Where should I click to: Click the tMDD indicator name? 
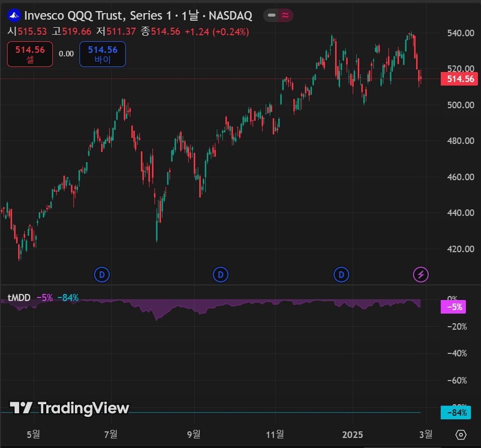click(19, 297)
